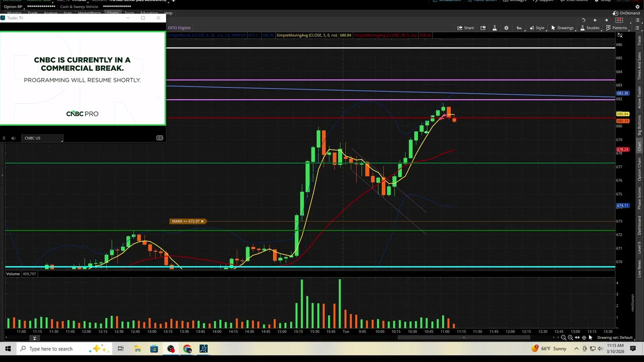
Task: Switch to the Analyze tab
Action: (50, 13)
